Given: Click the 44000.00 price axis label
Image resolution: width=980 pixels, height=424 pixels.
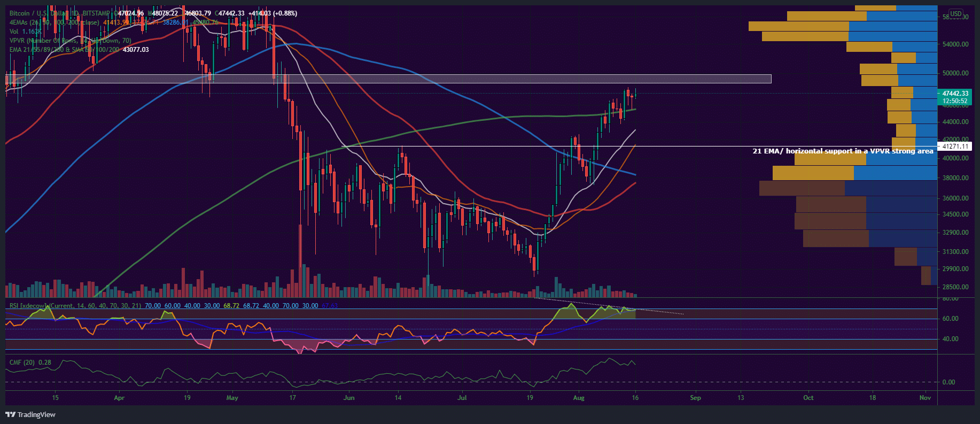Looking at the screenshot, I should [x=955, y=122].
